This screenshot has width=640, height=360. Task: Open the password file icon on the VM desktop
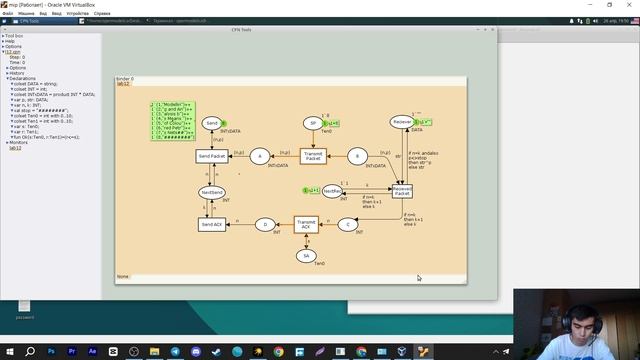click(x=24, y=309)
